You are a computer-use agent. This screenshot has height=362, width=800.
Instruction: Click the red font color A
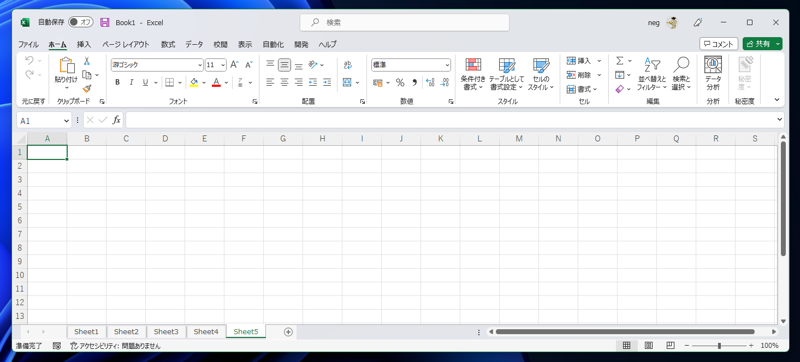point(216,82)
